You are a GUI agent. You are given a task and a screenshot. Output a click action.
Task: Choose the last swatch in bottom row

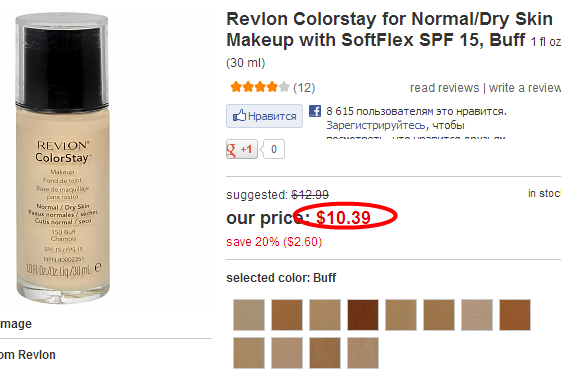pyautogui.click(x=363, y=353)
